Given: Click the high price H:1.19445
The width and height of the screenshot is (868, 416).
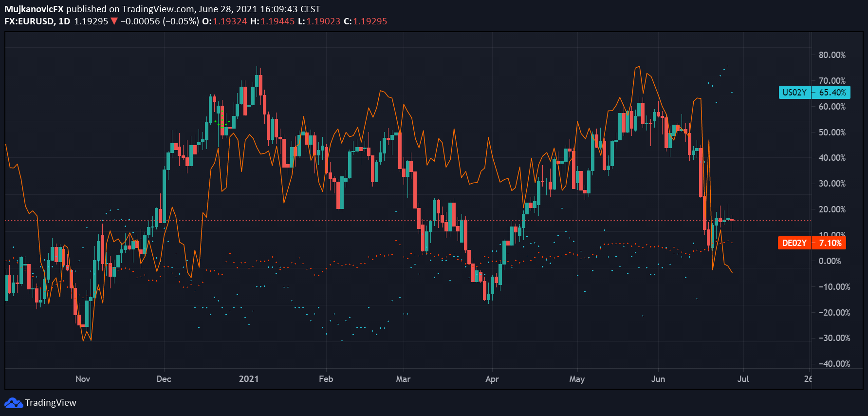Looking at the screenshot, I should click(273, 21).
